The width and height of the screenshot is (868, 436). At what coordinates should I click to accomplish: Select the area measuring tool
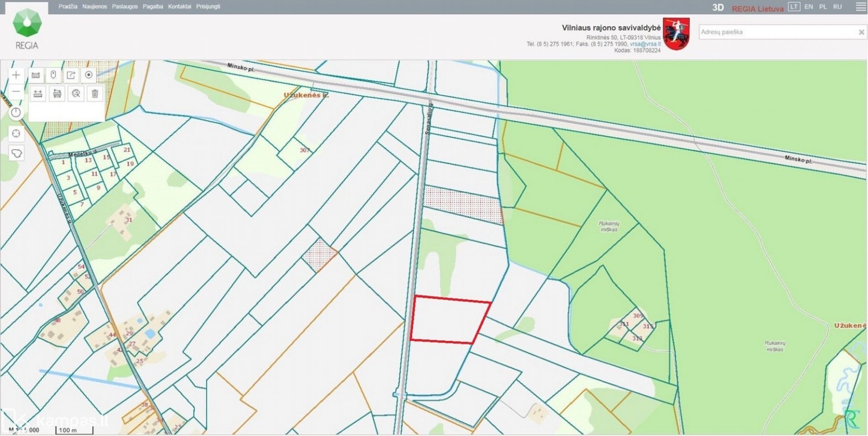[57, 94]
